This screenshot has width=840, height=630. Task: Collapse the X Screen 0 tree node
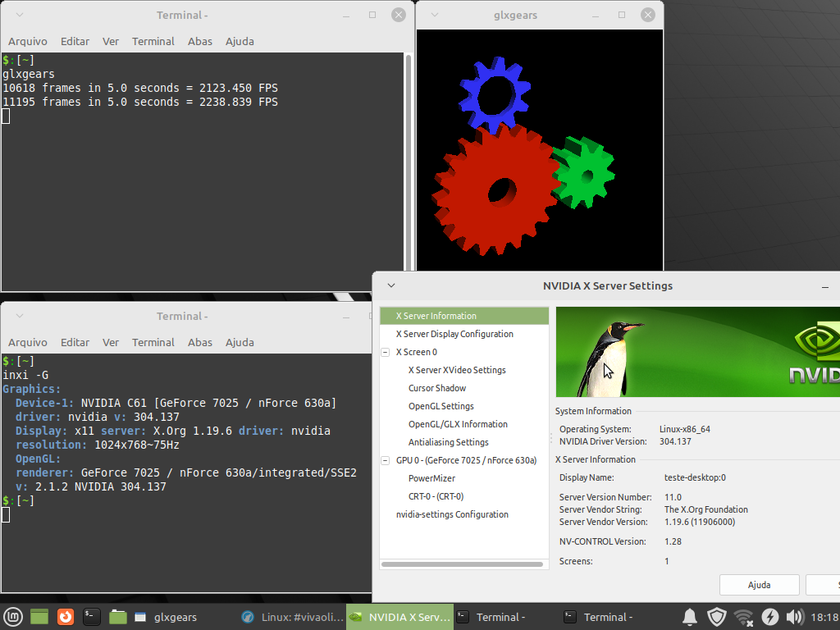[386, 352]
